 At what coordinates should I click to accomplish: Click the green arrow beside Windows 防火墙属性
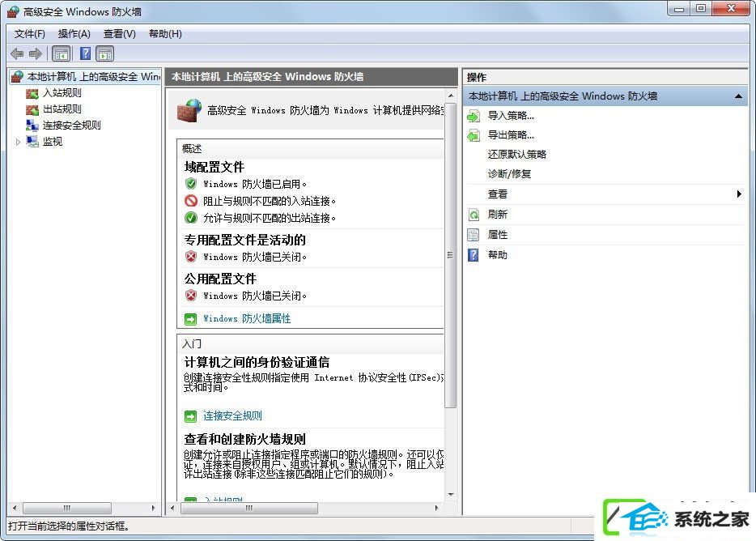pyautogui.click(x=190, y=319)
